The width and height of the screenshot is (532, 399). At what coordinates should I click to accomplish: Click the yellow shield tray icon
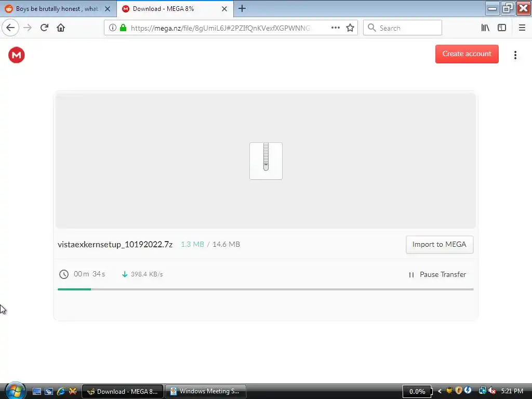click(x=449, y=391)
